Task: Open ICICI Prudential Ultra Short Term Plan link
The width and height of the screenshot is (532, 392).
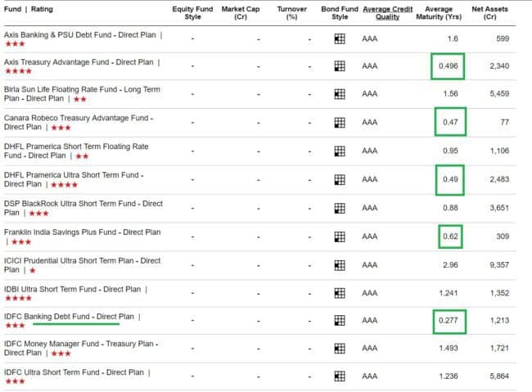Action: (x=83, y=265)
